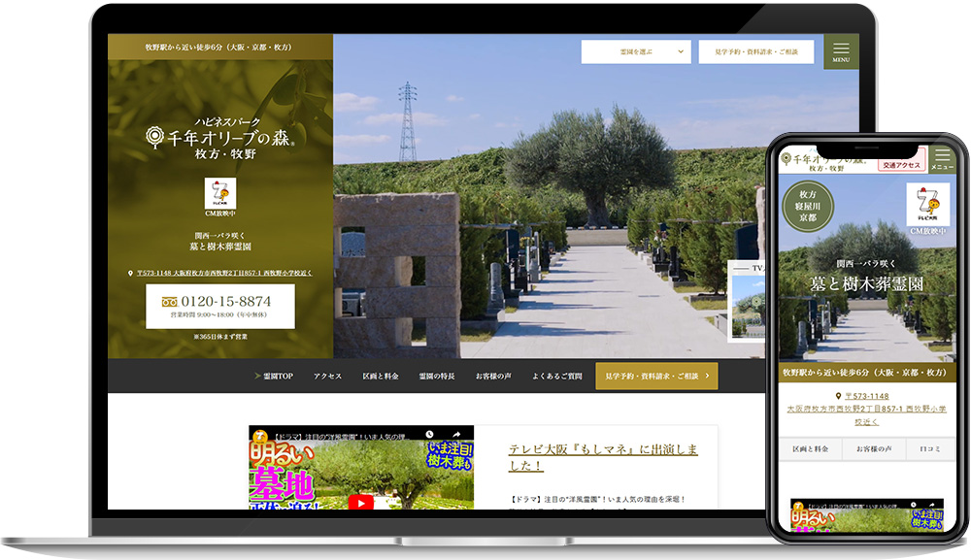
Task: Tap the 千年オリーブの森 logo on the phone
Action: coord(823,161)
